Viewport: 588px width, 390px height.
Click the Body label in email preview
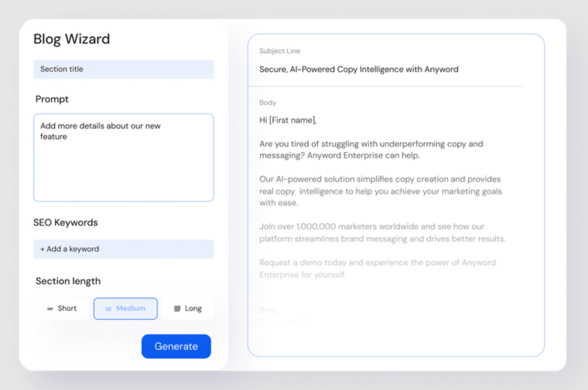tap(268, 103)
